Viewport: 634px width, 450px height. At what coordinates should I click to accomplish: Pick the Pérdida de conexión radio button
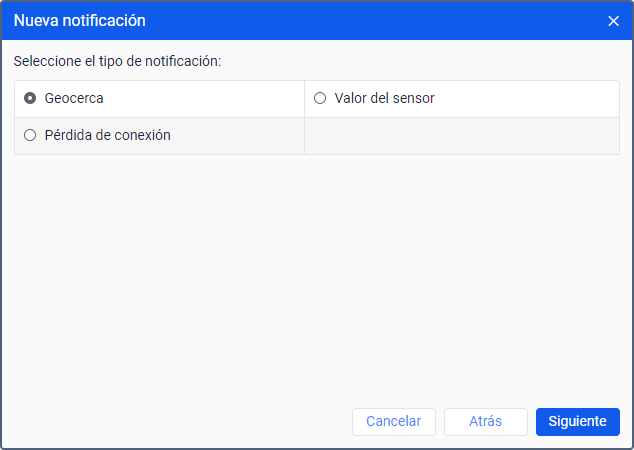(30, 136)
